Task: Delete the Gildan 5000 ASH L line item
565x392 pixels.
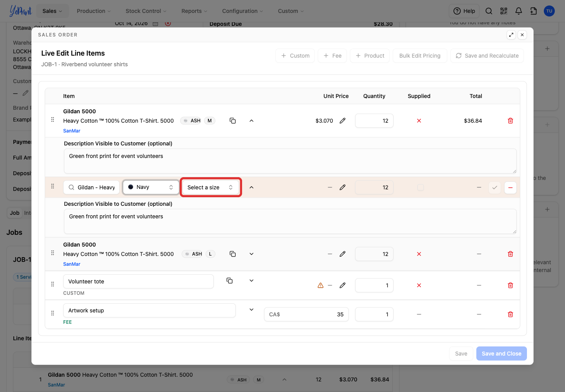Action: coord(510,254)
